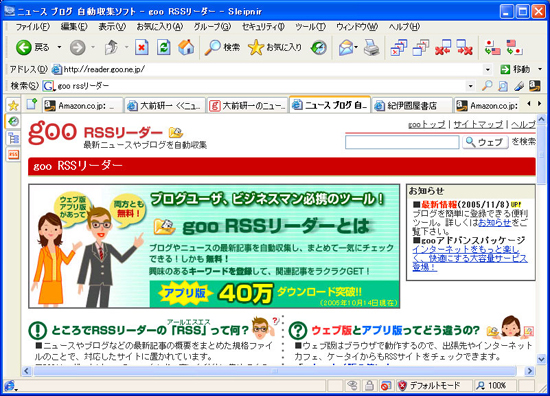
Task: Click the green Back arrow button
Action: 24,47
